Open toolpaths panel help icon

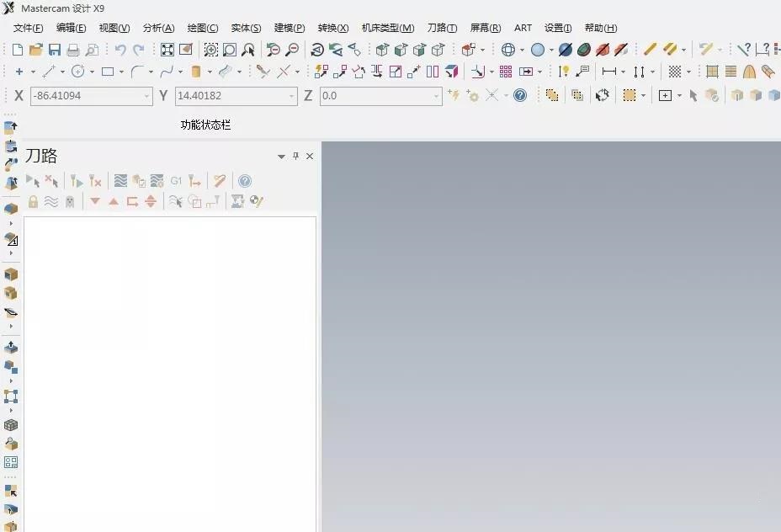245,181
